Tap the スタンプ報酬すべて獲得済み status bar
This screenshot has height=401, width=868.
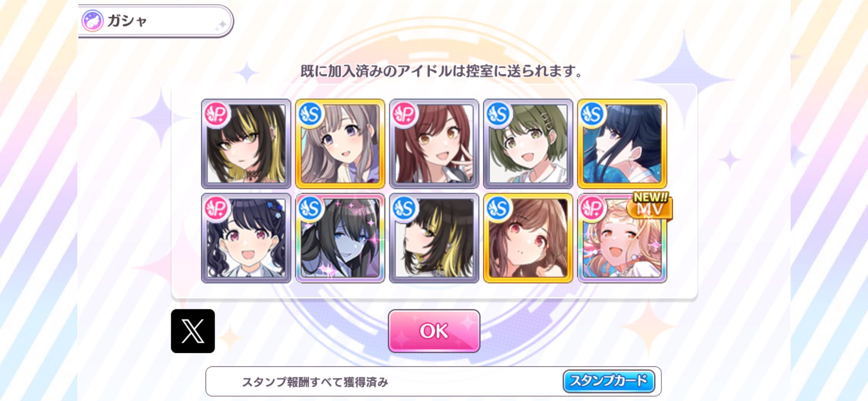(433, 381)
